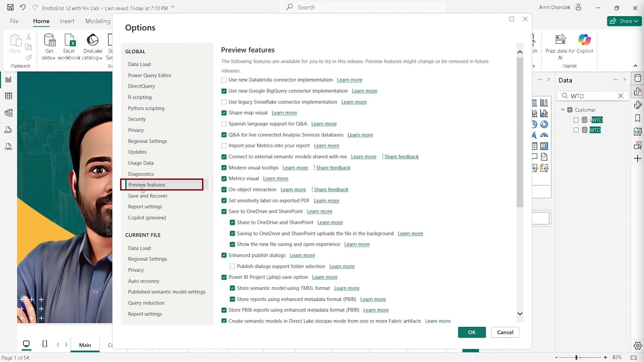The image size is (644, 362).
Task: Select the matrix visual
Action: pyautogui.click(x=544, y=146)
